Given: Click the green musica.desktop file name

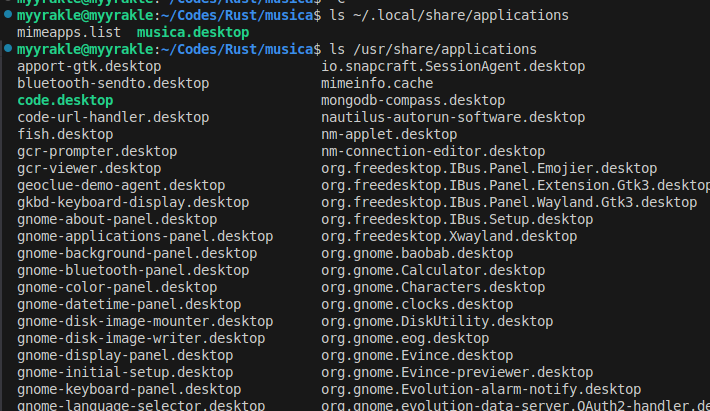Looking at the screenshot, I should 193,33.
